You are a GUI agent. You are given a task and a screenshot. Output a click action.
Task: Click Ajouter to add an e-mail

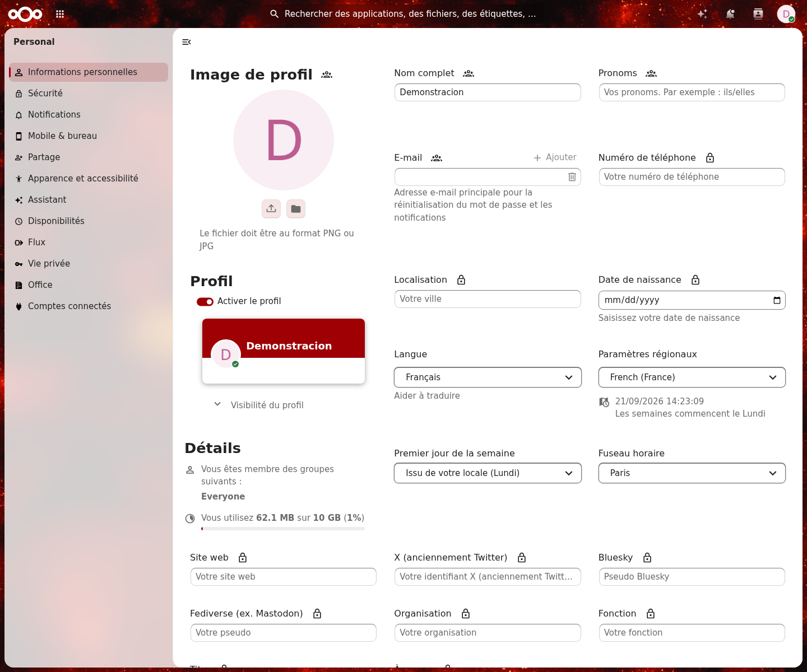click(x=555, y=157)
